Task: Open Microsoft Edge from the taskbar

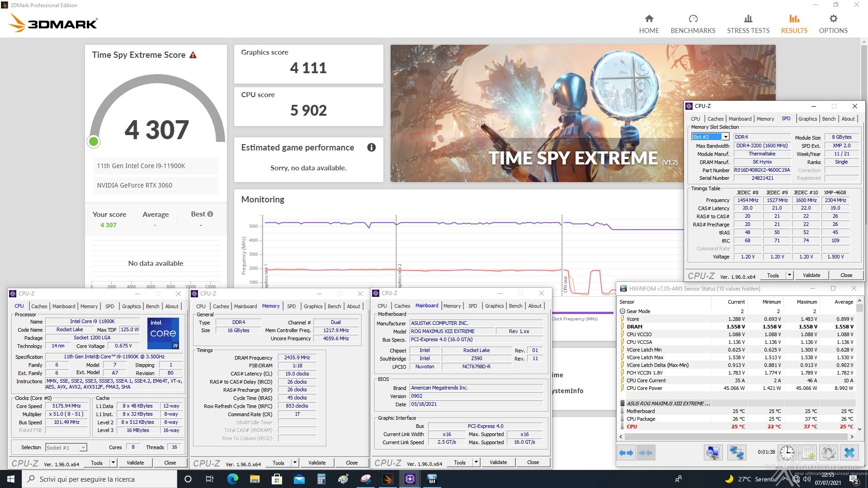Action: click(x=232, y=479)
